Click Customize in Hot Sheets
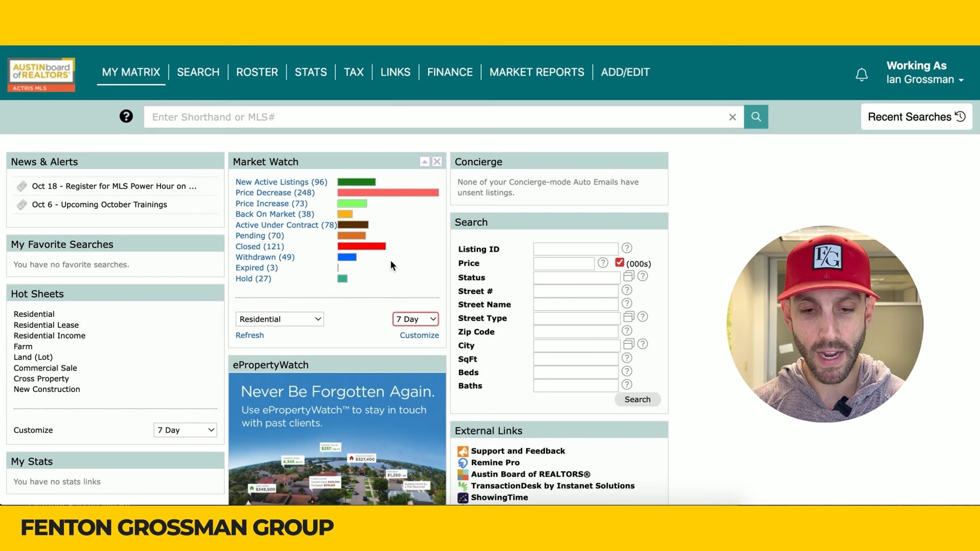The width and height of the screenshot is (980, 551). click(x=33, y=430)
